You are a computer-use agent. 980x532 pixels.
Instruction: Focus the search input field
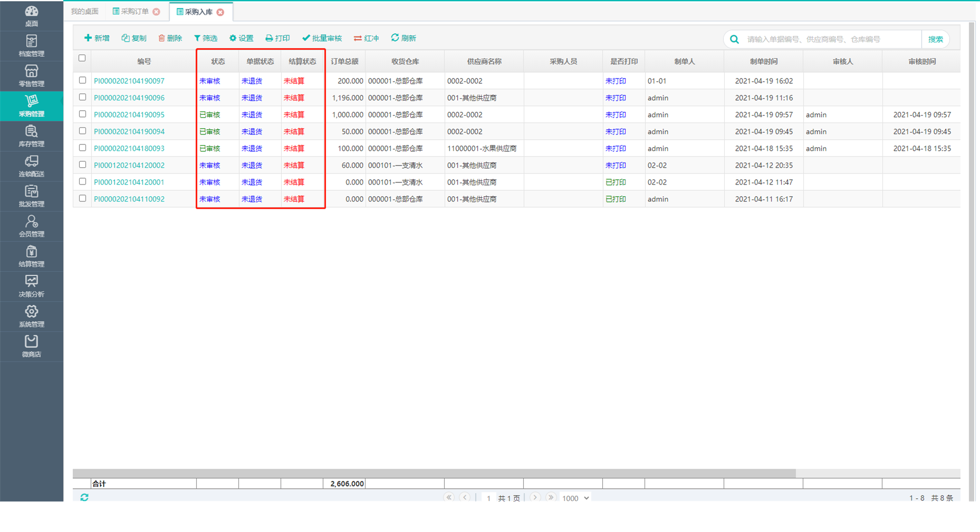click(x=832, y=39)
